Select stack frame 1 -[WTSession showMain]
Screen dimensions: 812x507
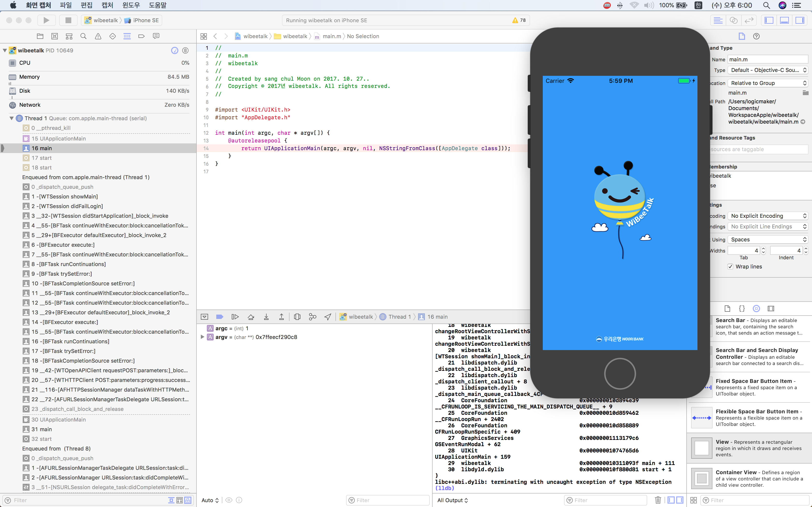[x=65, y=197]
